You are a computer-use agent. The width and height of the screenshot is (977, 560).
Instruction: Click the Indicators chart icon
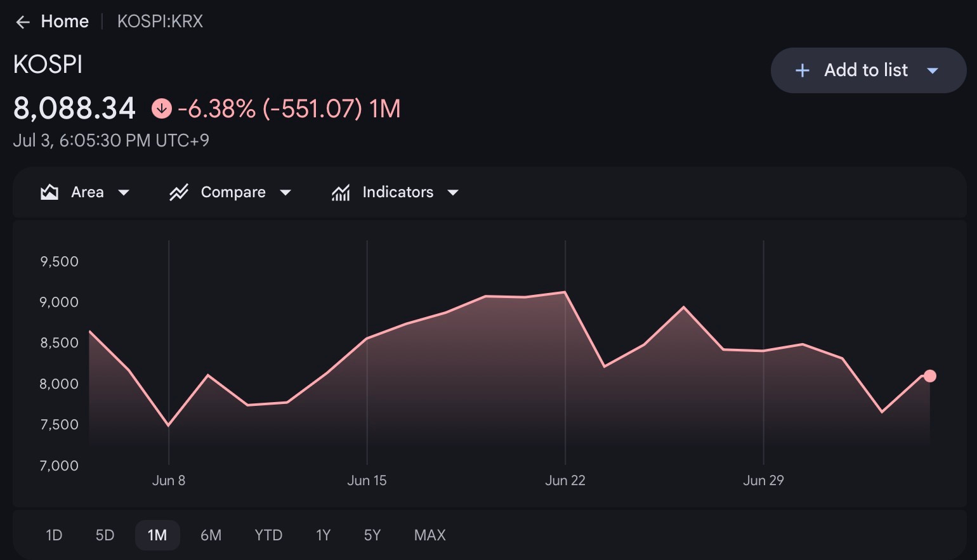point(341,192)
